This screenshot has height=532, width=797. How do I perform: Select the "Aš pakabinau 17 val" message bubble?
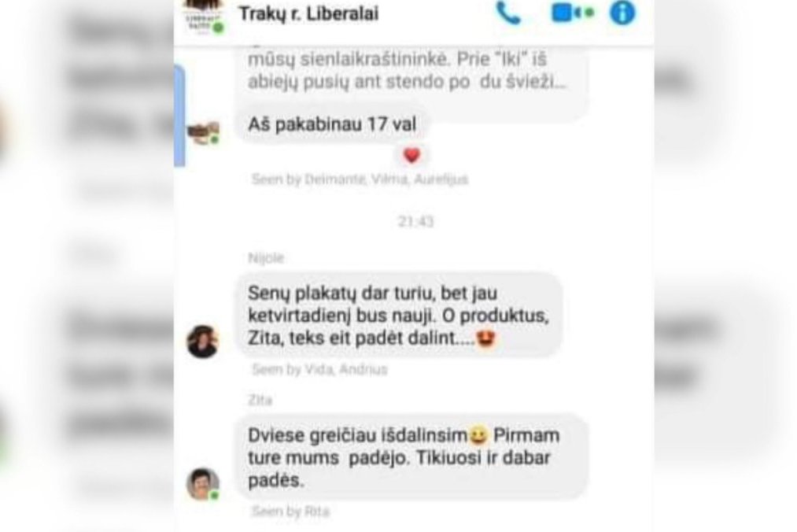(332, 124)
